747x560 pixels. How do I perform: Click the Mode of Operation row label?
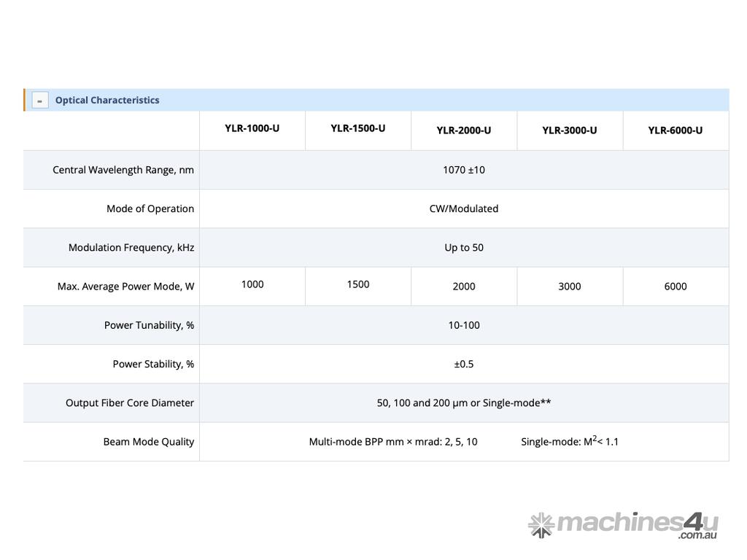(x=150, y=209)
